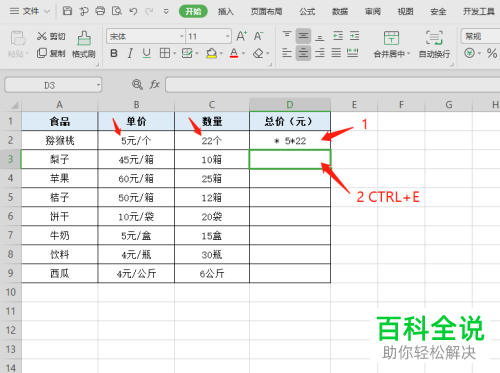Select cell containing 45元/箱
The image size is (500, 373).
click(x=136, y=159)
